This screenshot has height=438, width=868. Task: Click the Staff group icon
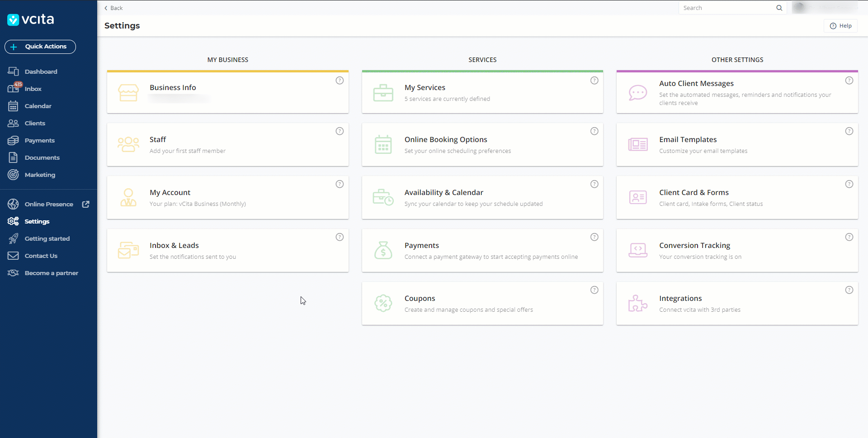128,145
